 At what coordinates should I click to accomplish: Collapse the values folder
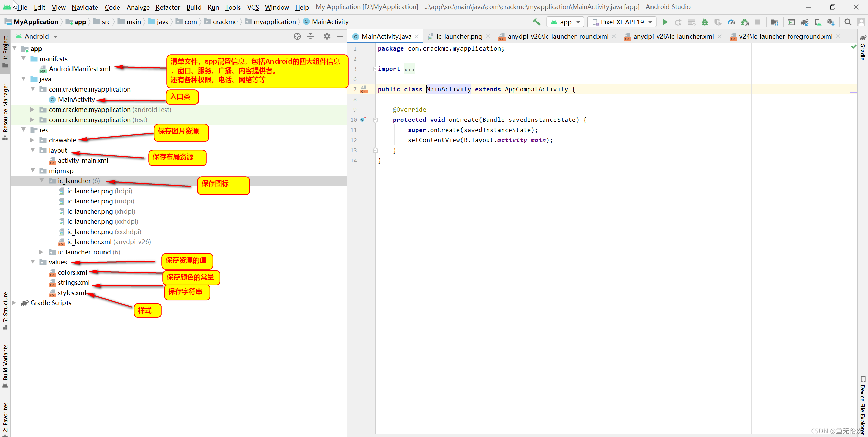[x=33, y=262]
